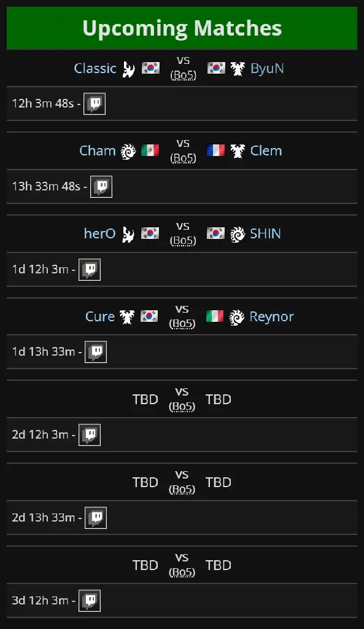Screen dimensions: 364x629
Task: Open the SHIN player link
Action: tap(265, 233)
